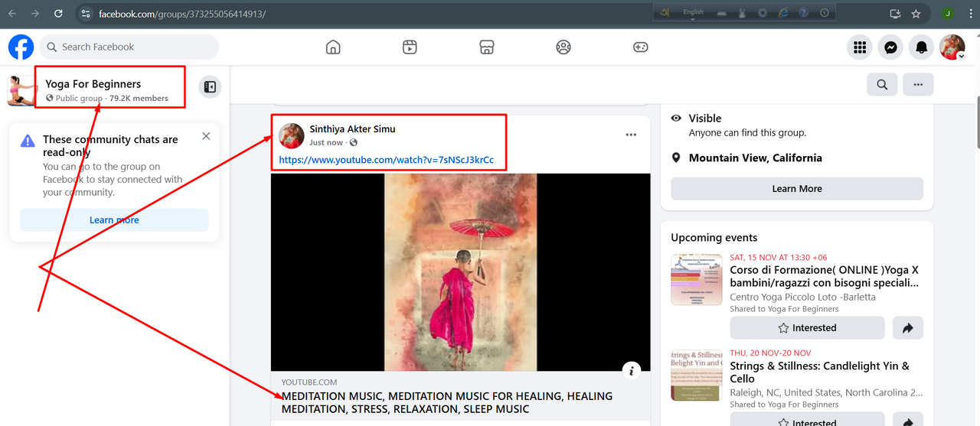Go back with the browser back arrow

[12, 14]
